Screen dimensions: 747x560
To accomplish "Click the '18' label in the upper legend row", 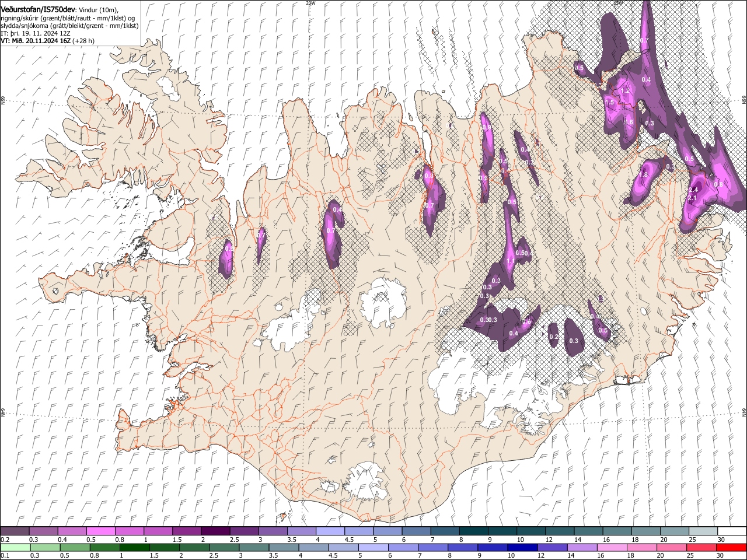I will click(x=635, y=540).
